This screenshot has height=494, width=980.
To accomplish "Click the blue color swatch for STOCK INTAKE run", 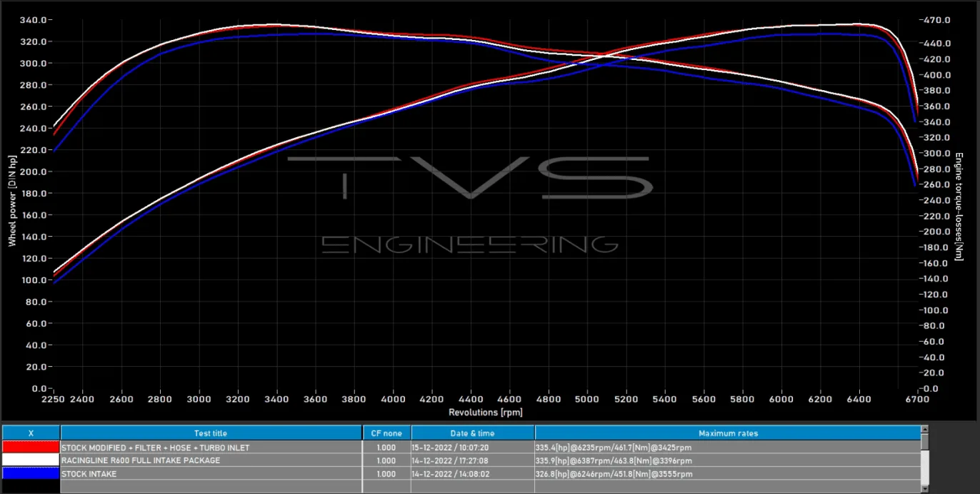I will [31, 473].
